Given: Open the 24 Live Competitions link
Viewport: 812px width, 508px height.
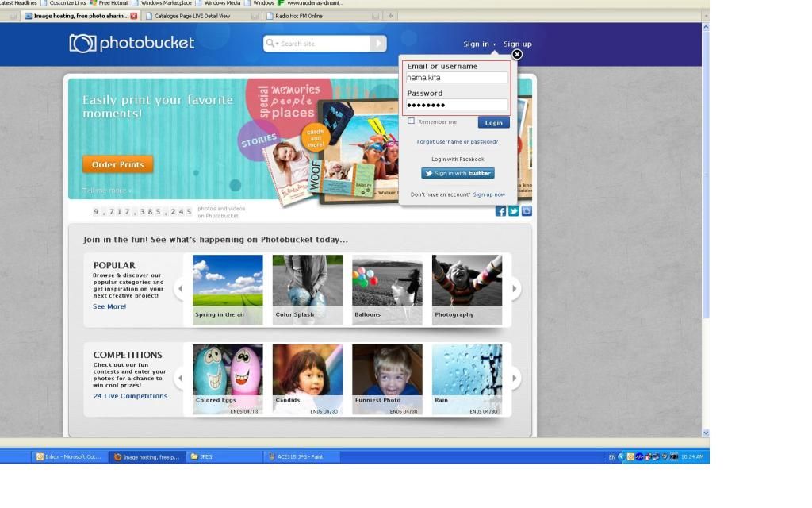Looking at the screenshot, I should [130, 396].
